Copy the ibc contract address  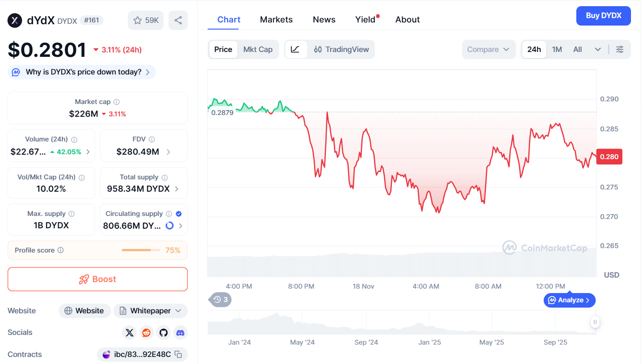(x=178, y=354)
